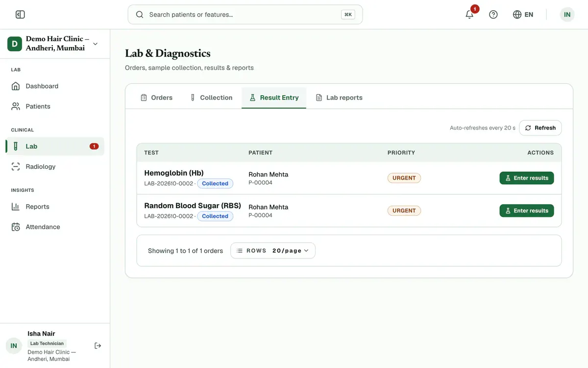Open Radiology in sidebar
The width and height of the screenshot is (588, 368).
pyautogui.click(x=55, y=167)
